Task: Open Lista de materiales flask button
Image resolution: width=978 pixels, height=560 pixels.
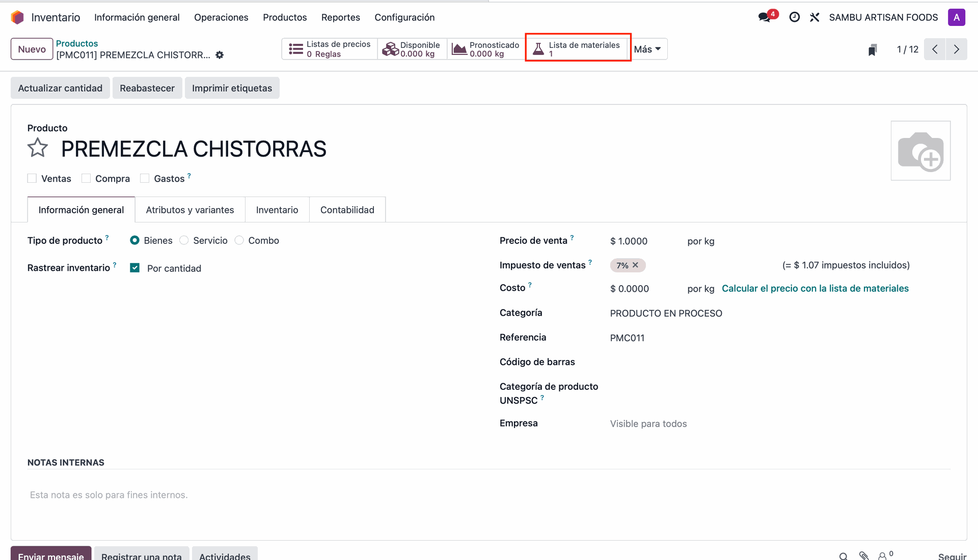Action: coord(578,49)
